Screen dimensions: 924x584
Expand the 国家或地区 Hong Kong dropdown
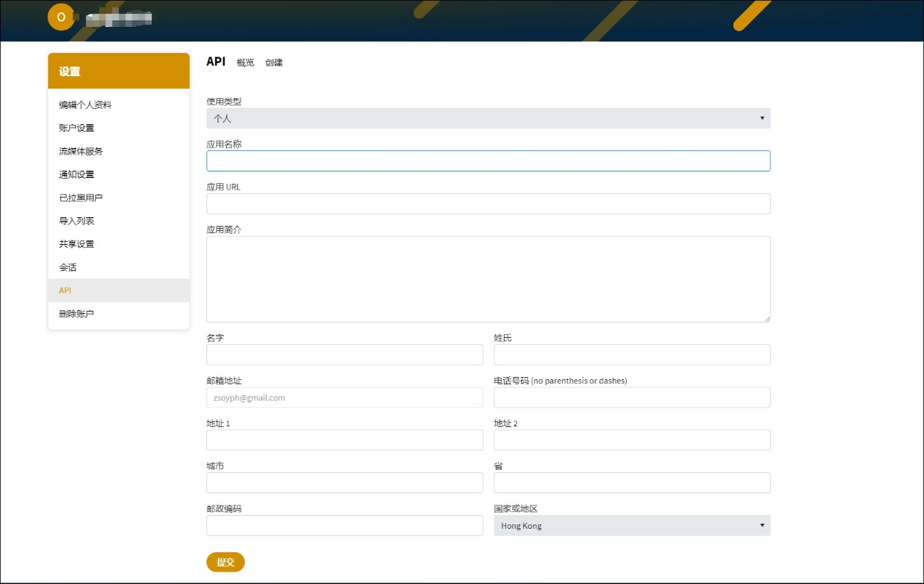(x=631, y=525)
